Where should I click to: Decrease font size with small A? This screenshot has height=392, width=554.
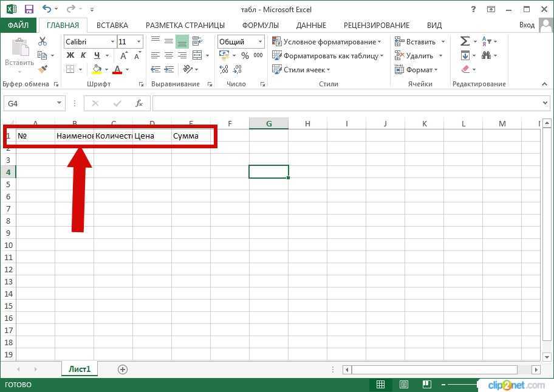click(x=137, y=55)
